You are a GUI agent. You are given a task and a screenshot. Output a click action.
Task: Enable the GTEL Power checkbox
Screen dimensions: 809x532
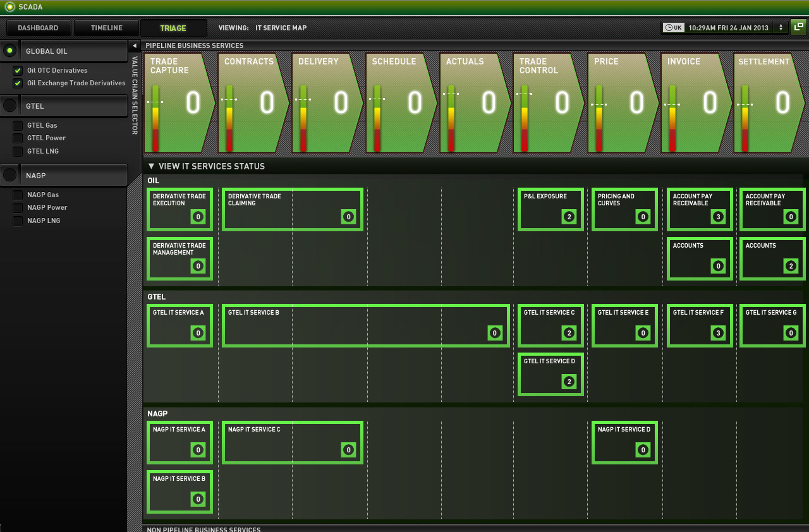18,138
